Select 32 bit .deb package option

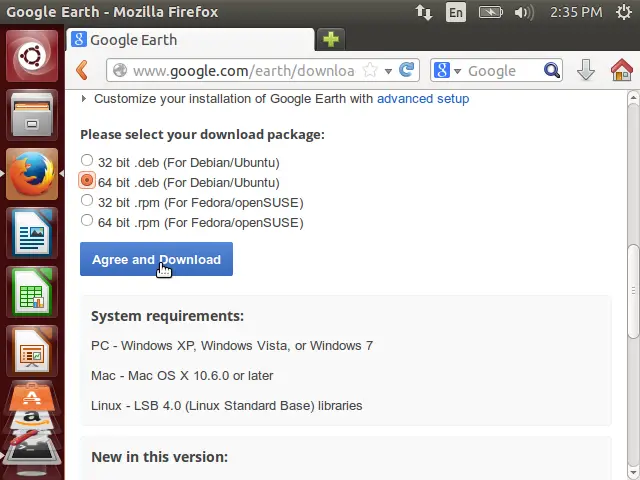pos(87,160)
